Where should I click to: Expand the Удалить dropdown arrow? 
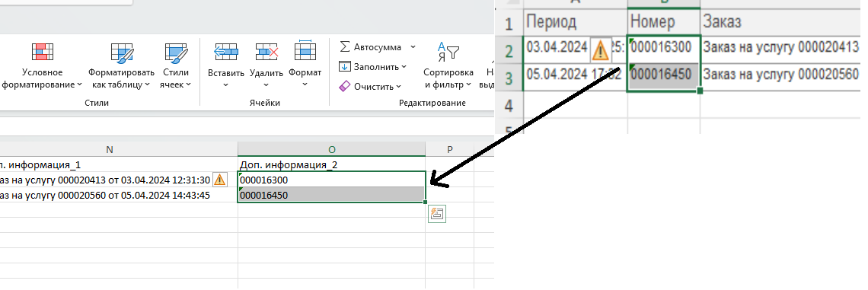click(x=266, y=84)
